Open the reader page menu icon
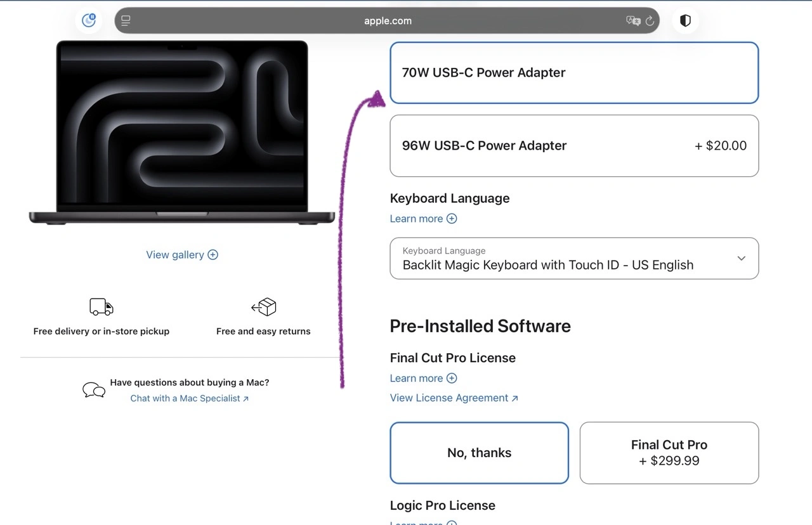This screenshot has height=525, width=812. pos(126,21)
